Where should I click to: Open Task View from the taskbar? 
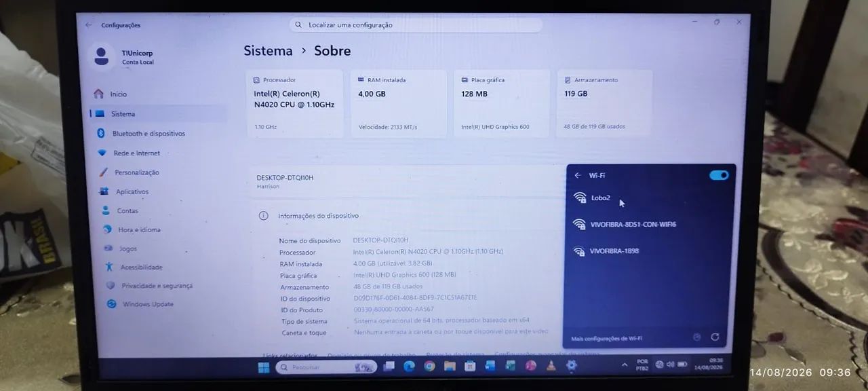389,367
